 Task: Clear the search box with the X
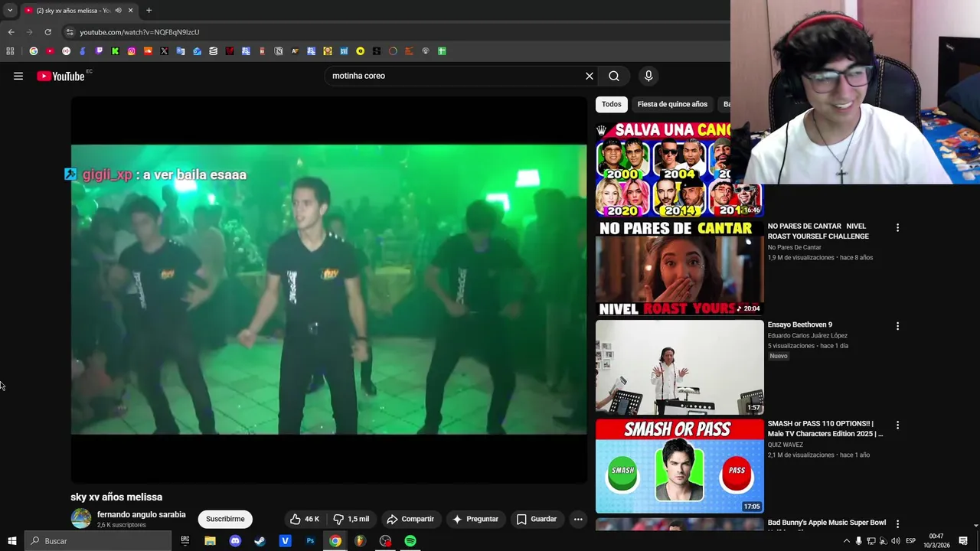(x=590, y=76)
